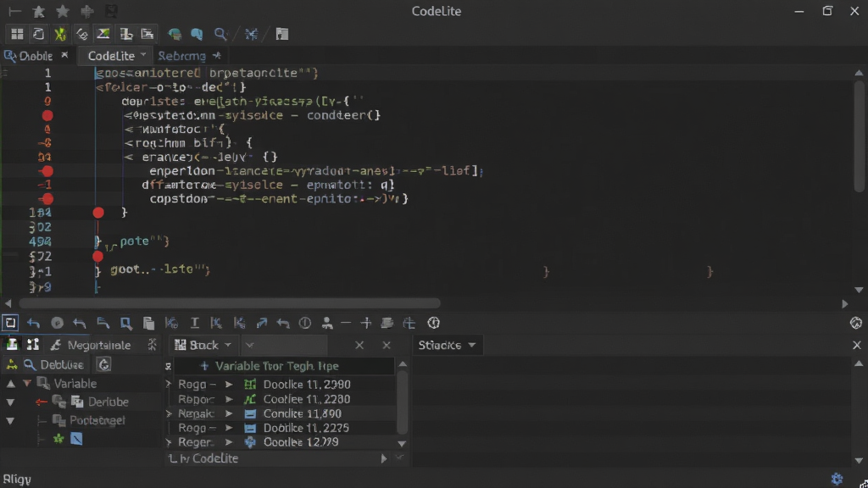Click the blue head icon in top toolbar
The image size is (868, 488).
coord(197,34)
